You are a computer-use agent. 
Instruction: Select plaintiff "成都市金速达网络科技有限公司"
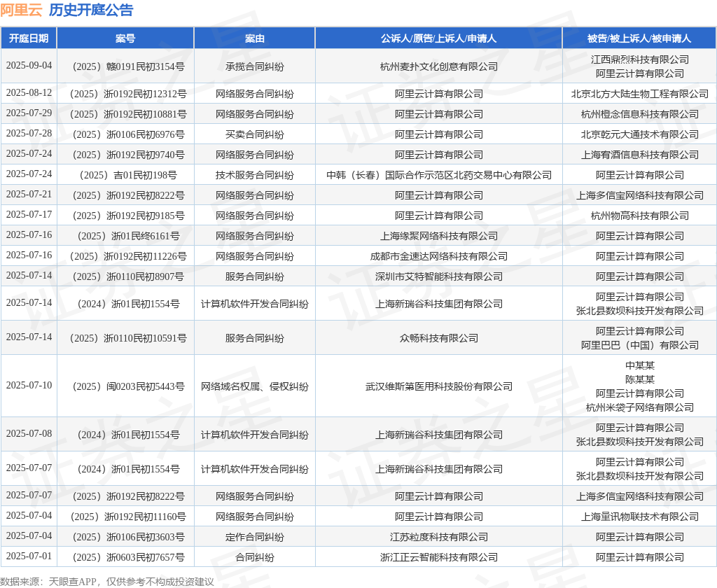[x=438, y=256]
